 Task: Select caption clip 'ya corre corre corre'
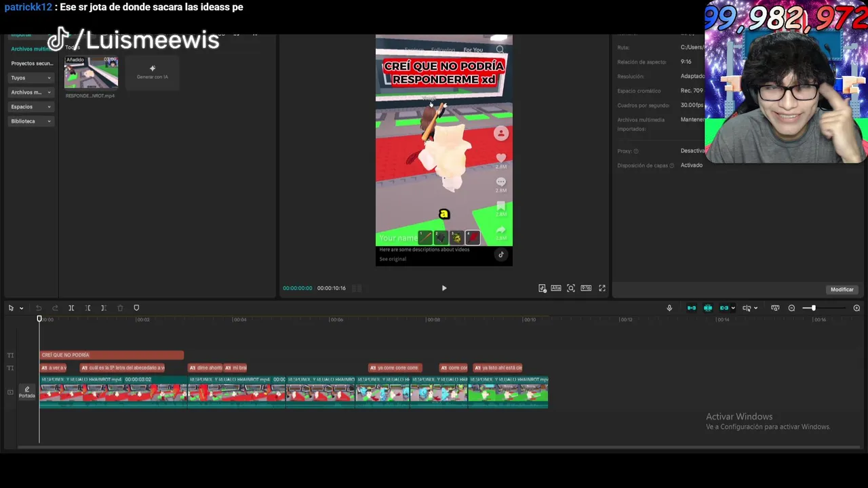coord(395,368)
